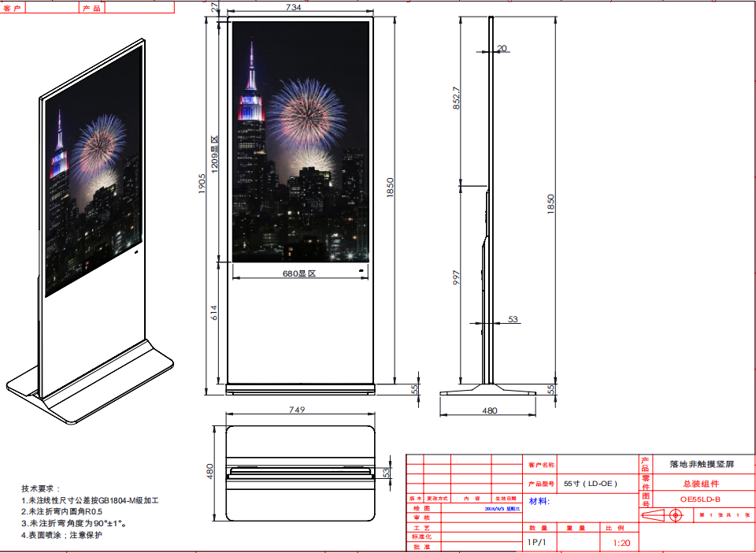The height and width of the screenshot is (553, 756).
Task: Click the 20 thickness dimension on side view
Action: [x=502, y=49]
